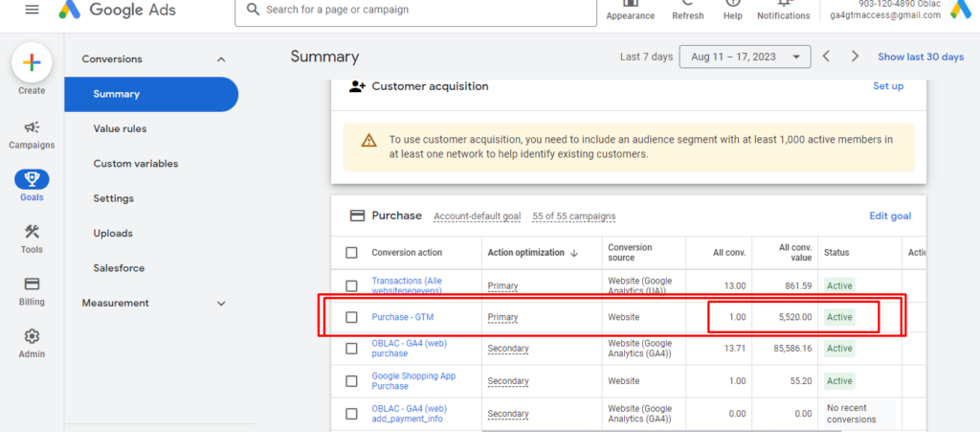Check the Transactions (Alle websitegegevens) row
Viewport: 980px width, 432px height.
coord(352,285)
